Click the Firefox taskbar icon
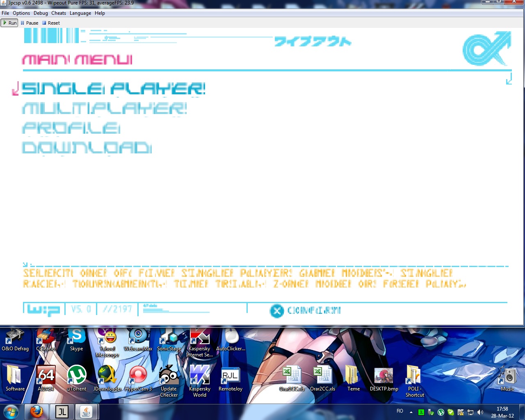This screenshot has height=420, width=525. point(37,411)
